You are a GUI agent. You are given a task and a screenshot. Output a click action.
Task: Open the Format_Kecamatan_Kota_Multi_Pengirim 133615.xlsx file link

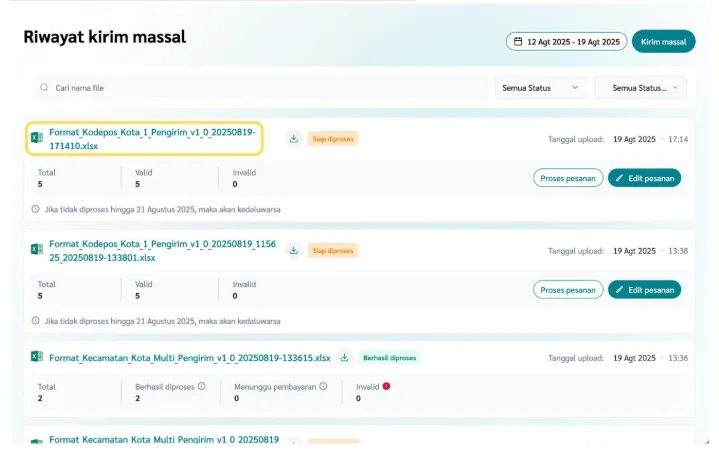tap(189, 357)
